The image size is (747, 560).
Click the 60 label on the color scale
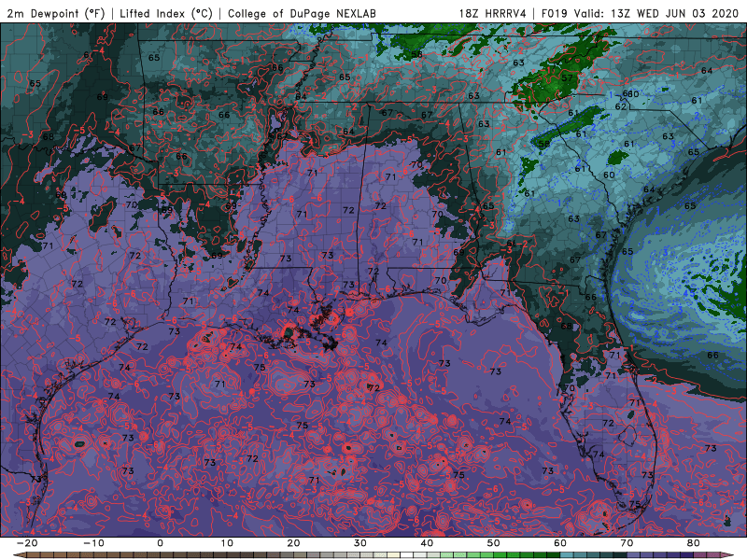560,543
